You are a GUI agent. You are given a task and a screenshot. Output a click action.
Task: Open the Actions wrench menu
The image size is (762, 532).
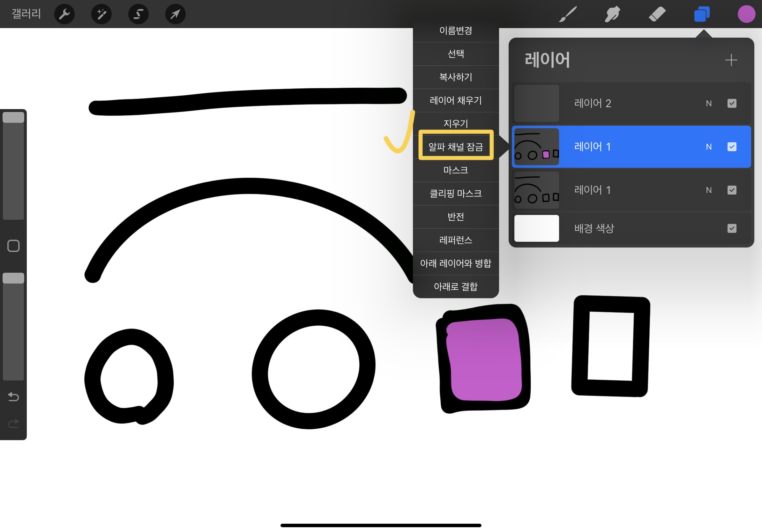64,14
